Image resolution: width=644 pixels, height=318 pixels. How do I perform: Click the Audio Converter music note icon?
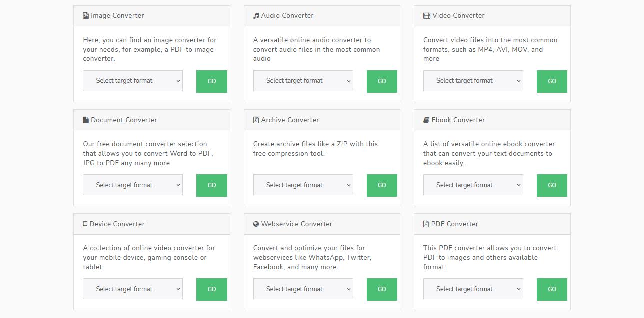tap(255, 15)
